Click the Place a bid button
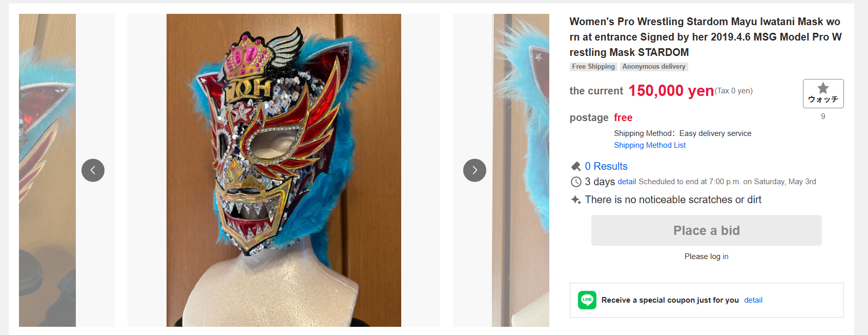 click(706, 230)
